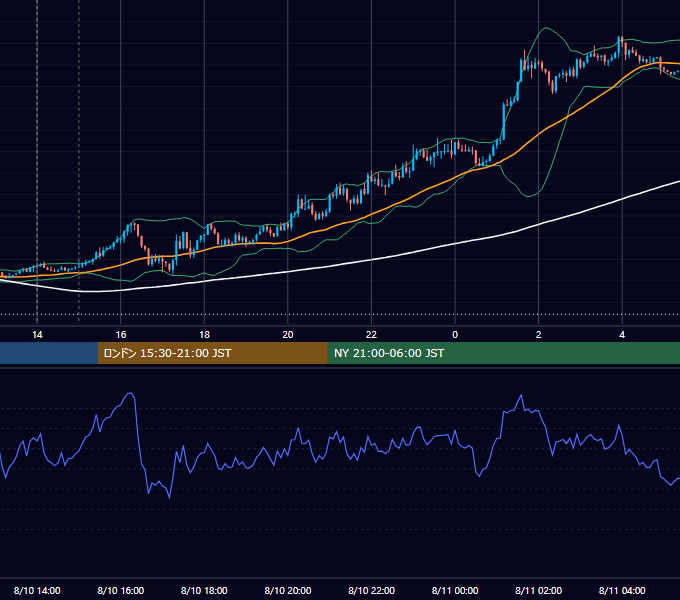Click the hour label 0 on axis
This screenshot has width=680, height=600.
(455, 335)
